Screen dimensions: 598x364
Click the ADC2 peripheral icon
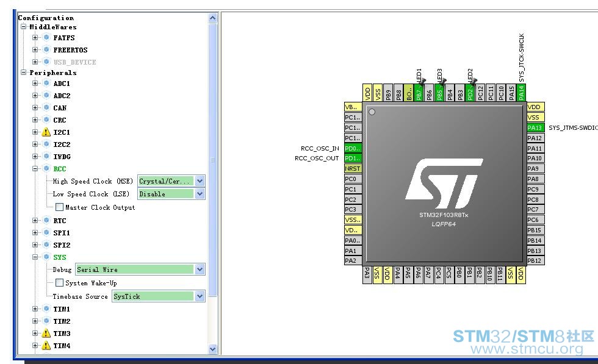click(46, 95)
